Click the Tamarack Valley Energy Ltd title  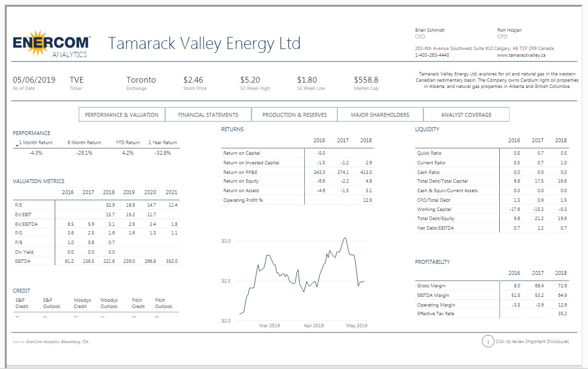click(204, 43)
